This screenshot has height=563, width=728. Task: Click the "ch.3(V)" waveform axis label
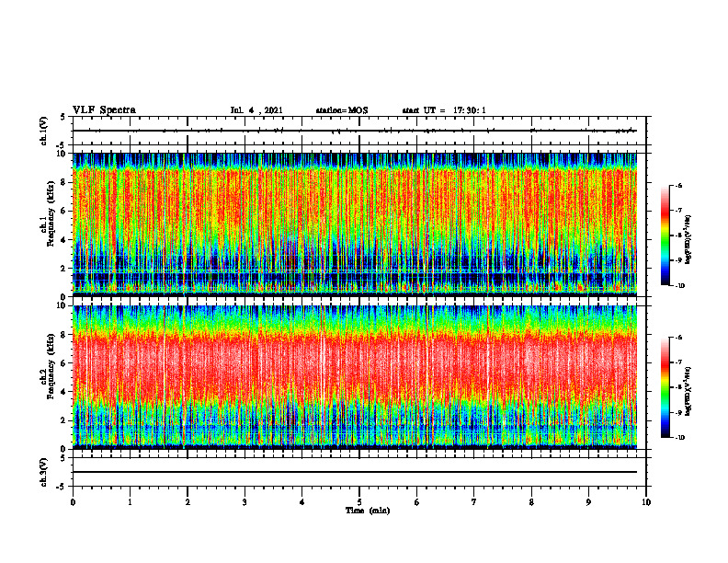(43, 472)
